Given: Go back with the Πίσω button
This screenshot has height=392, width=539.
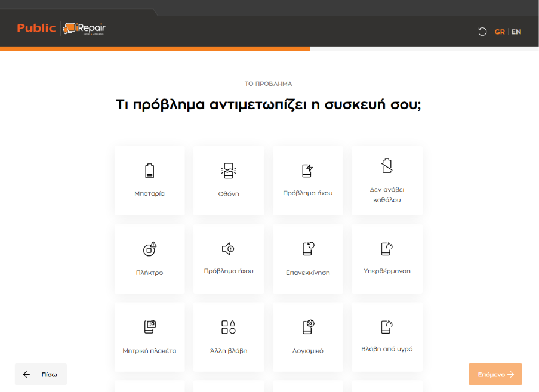Looking at the screenshot, I should click(41, 374).
